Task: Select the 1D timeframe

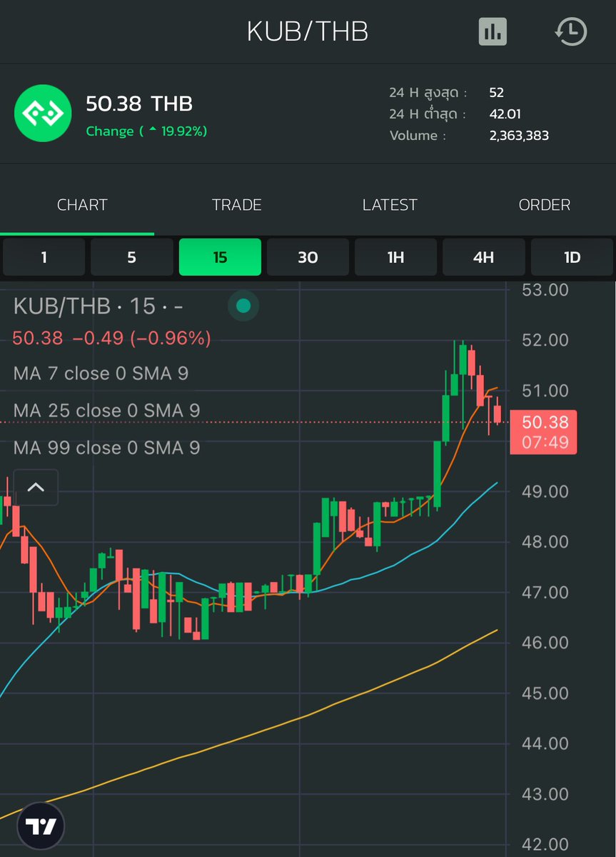Action: click(572, 257)
